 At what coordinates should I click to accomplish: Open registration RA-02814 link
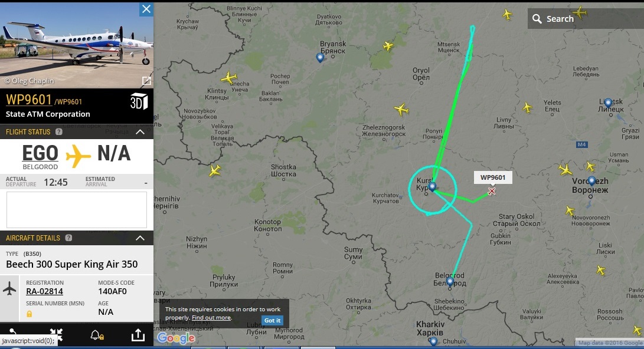44,291
